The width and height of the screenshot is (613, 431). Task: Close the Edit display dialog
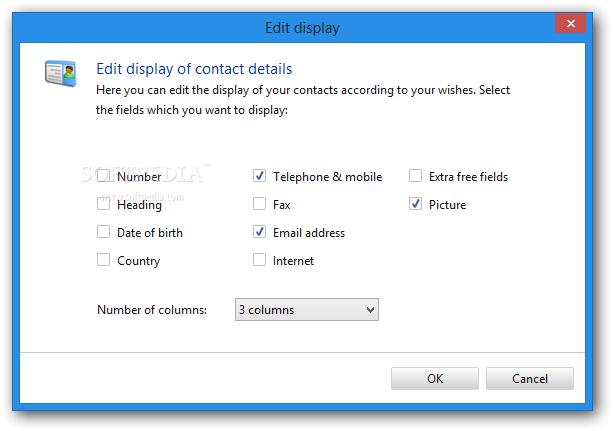(x=570, y=23)
